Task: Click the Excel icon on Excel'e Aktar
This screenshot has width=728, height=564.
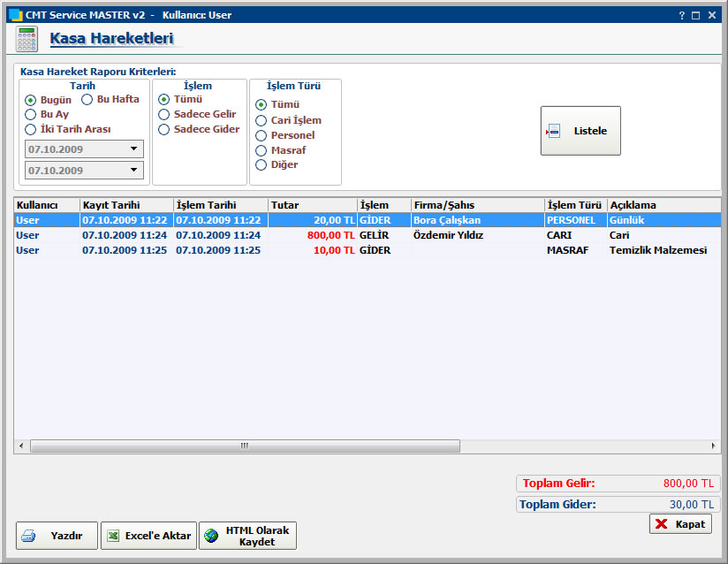Action: [112, 536]
